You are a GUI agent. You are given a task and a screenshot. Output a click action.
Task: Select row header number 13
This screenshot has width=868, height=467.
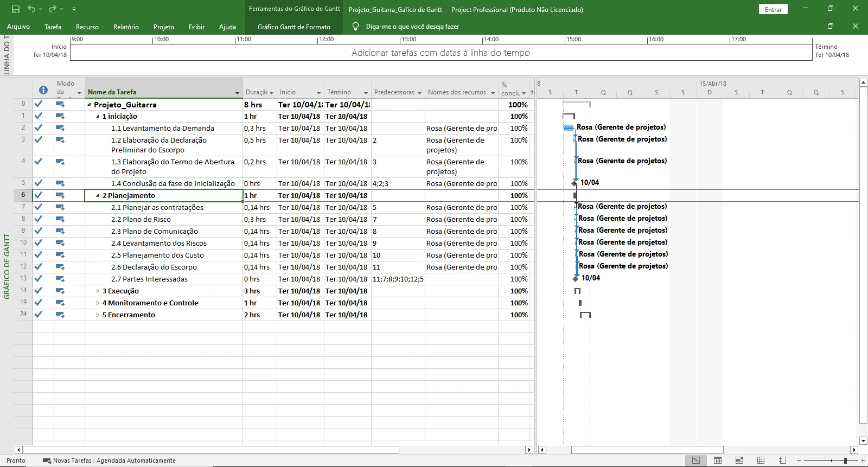coord(23,278)
